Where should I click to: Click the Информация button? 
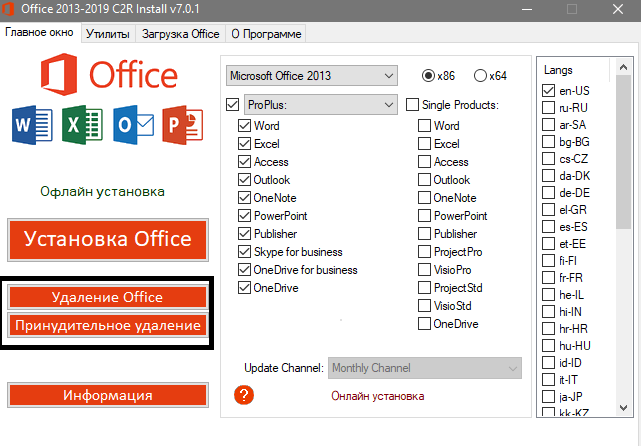click(108, 395)
